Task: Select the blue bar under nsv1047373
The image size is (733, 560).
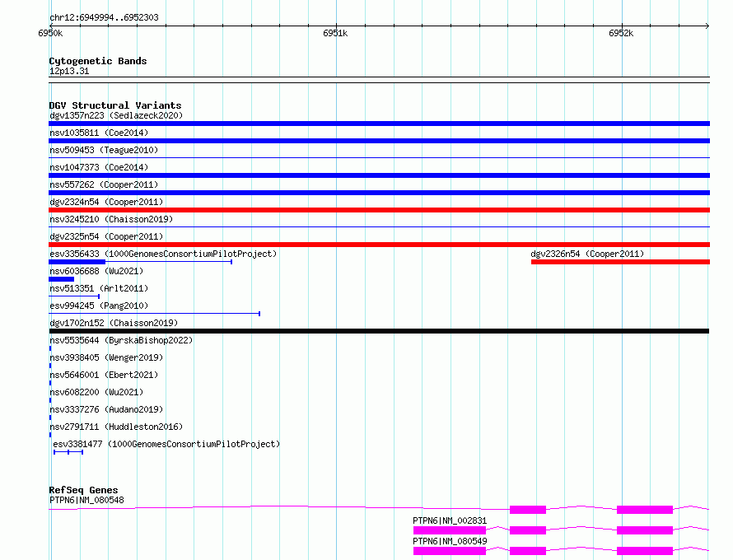Action: 379,175
